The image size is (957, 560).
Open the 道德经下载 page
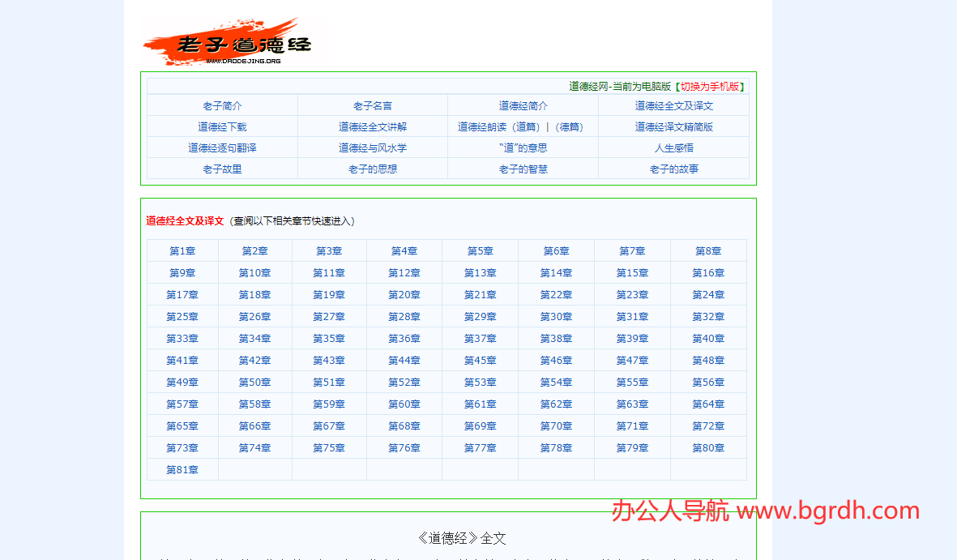pos(221,126)
